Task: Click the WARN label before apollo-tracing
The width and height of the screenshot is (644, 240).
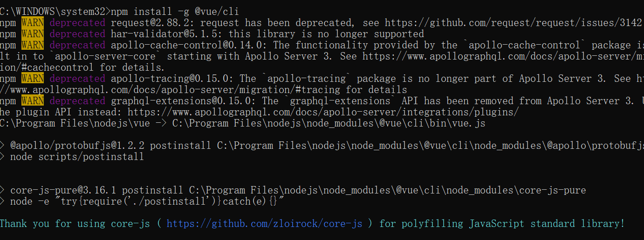Action: point(33,79)
